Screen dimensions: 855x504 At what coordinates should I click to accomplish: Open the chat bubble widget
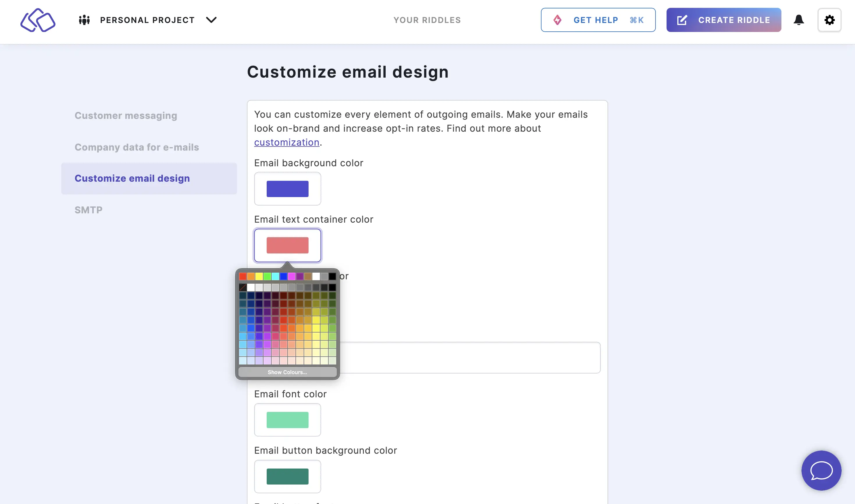(x=821, y=470)
